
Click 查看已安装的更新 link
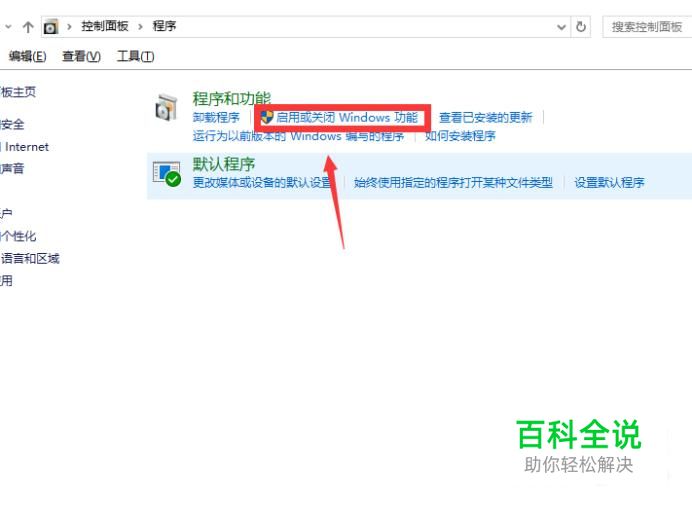(485, 117)
